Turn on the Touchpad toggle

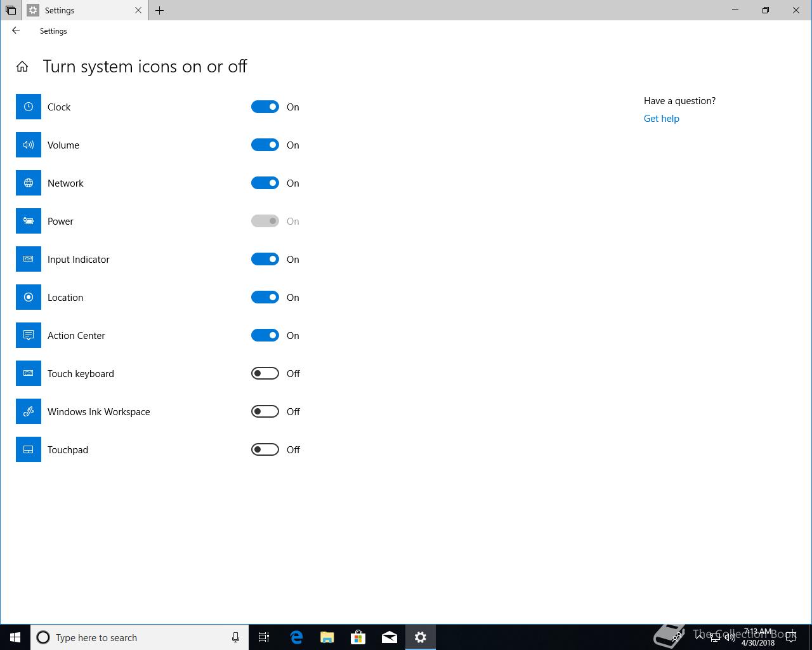pos(265,449)
